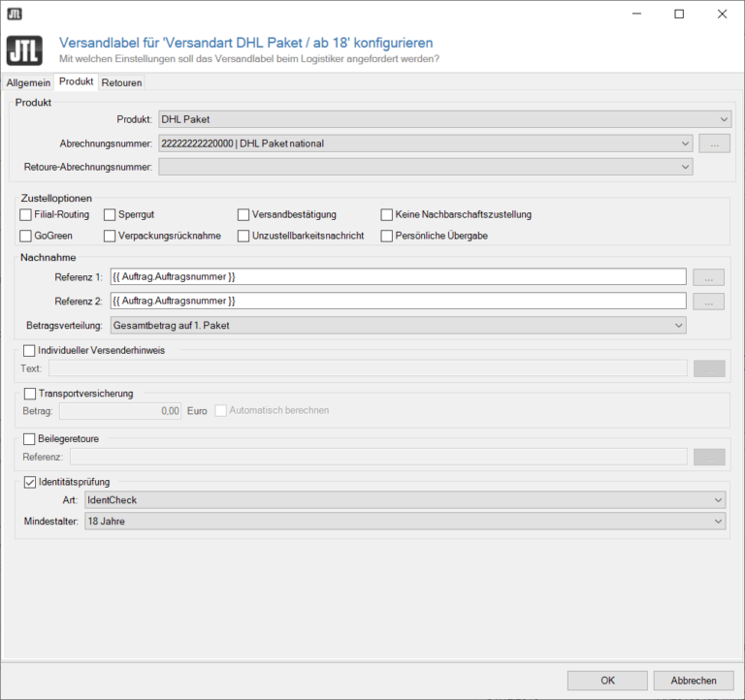Enable Transportversicherung checkbox

tap(29, 394)
